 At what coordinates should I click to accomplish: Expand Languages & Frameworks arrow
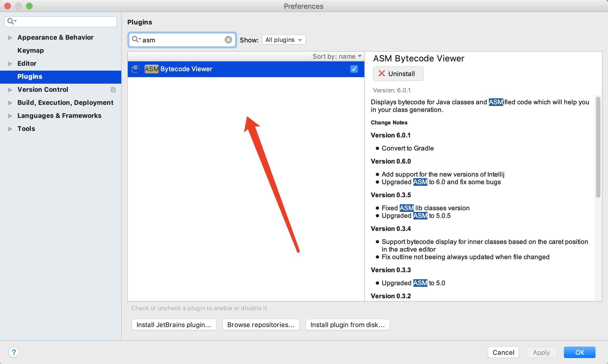coord(10,116)
